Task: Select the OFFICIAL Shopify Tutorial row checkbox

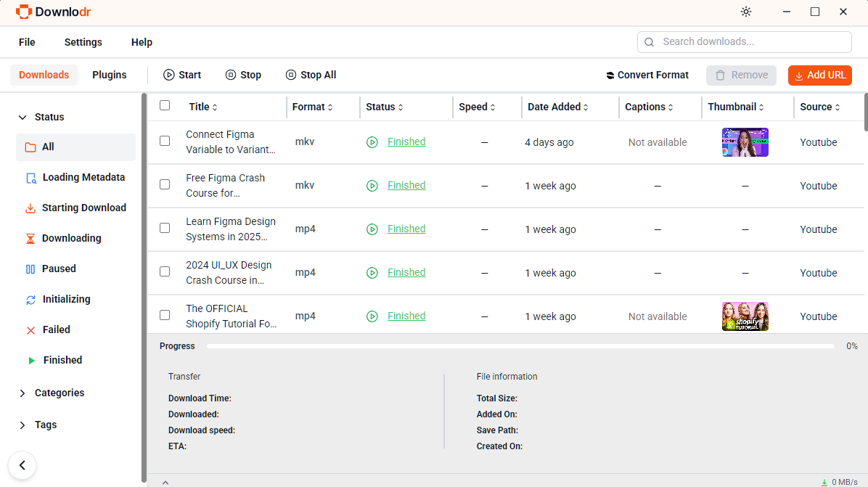Action: click(165, 315)
